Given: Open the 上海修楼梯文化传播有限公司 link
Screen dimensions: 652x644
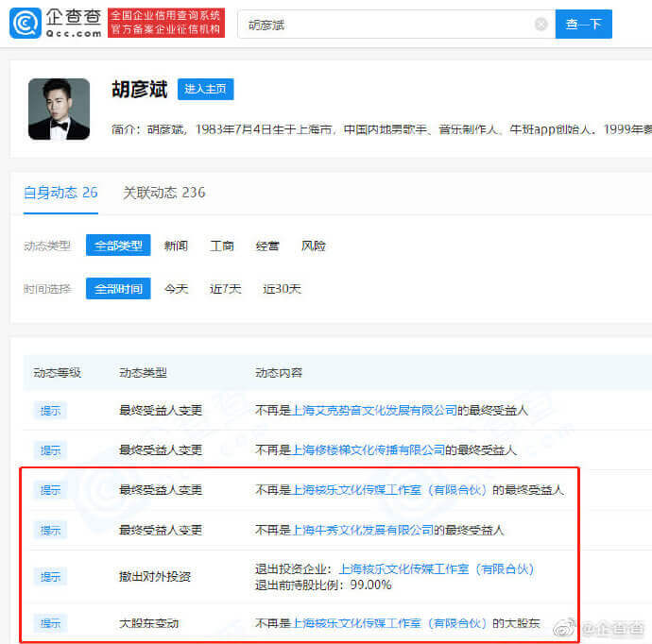Looking at the screenshot, I should click(369, 450).
